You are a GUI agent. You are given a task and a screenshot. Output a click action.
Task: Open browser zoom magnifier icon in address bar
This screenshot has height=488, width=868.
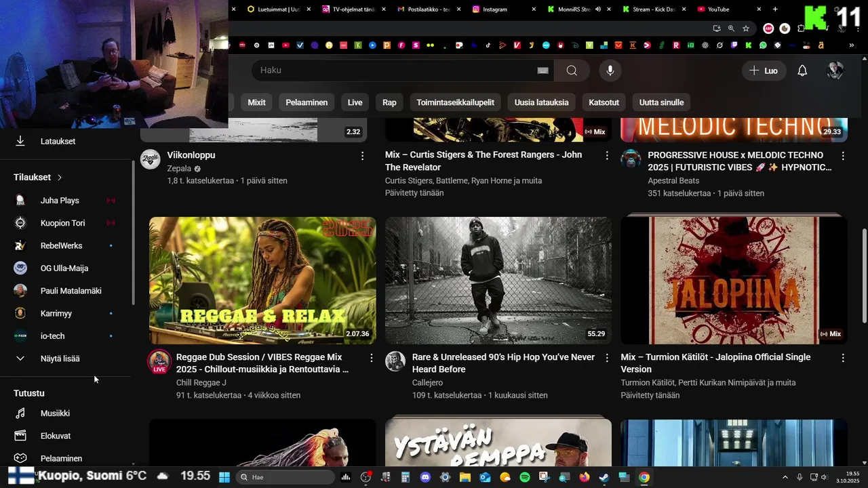click(731, 28)
